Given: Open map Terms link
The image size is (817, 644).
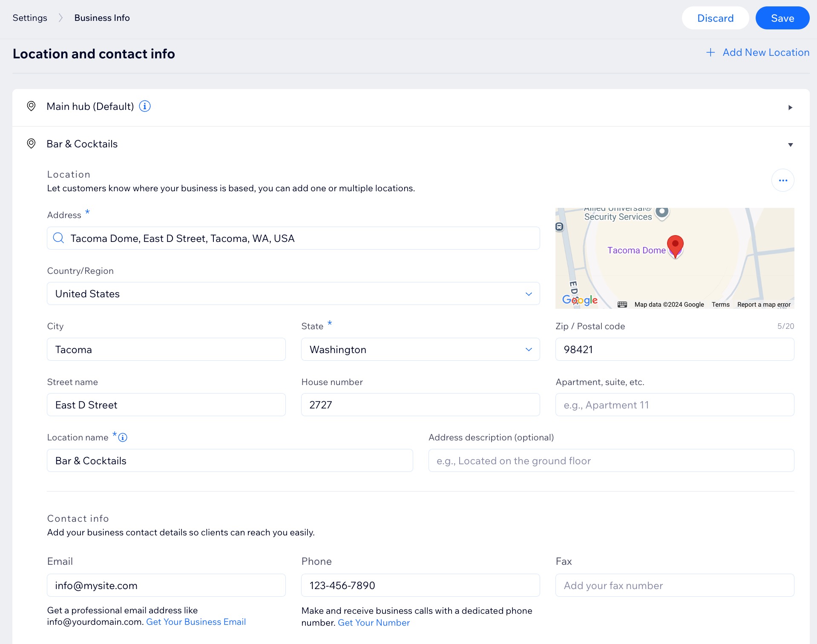Looking at the screenshot, I should coord(720,305).
